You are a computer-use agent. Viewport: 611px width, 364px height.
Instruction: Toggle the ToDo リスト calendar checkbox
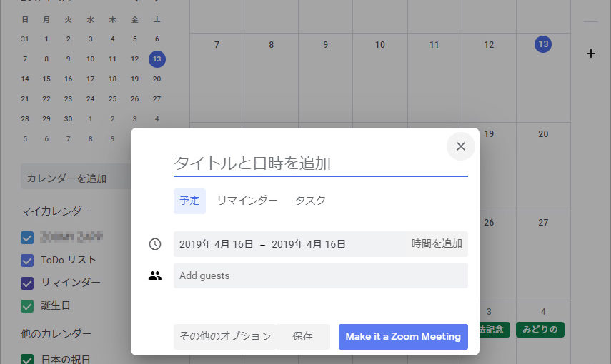click(x=28, y=260)
